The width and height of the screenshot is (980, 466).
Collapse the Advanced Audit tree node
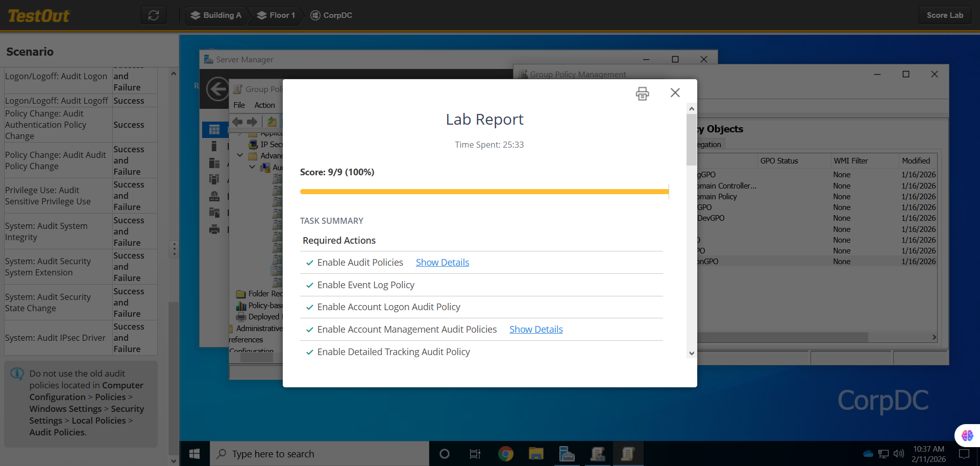click(240, 155)
